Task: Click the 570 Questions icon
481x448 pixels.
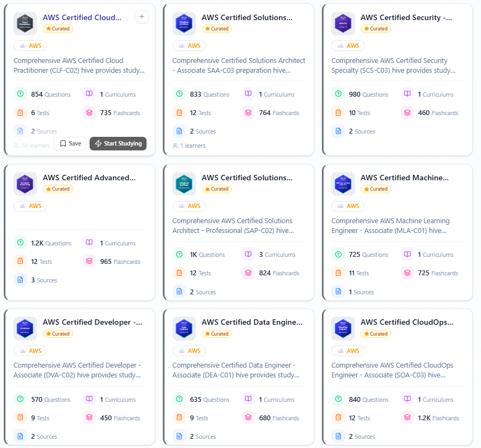Action: (21, 400)
